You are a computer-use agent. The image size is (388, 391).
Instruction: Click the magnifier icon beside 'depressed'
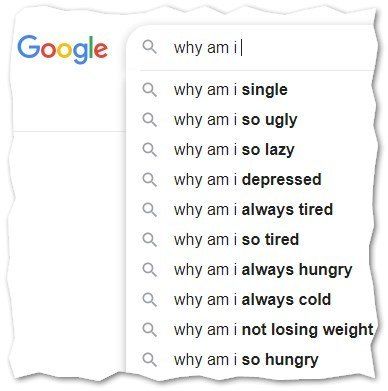click(x=149, y=180)
